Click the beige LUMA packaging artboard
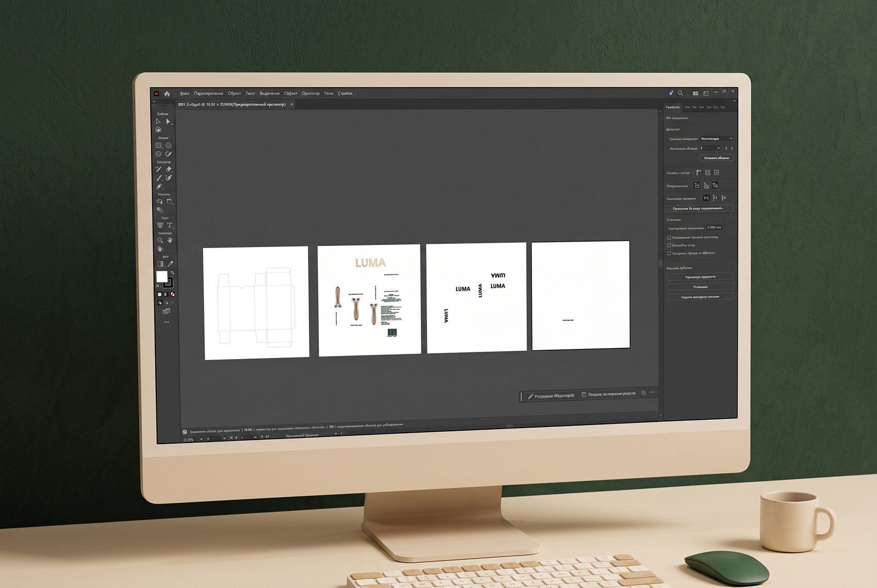Image resolution: width=877 pixels, height=588 pixels. coord(369,300)
